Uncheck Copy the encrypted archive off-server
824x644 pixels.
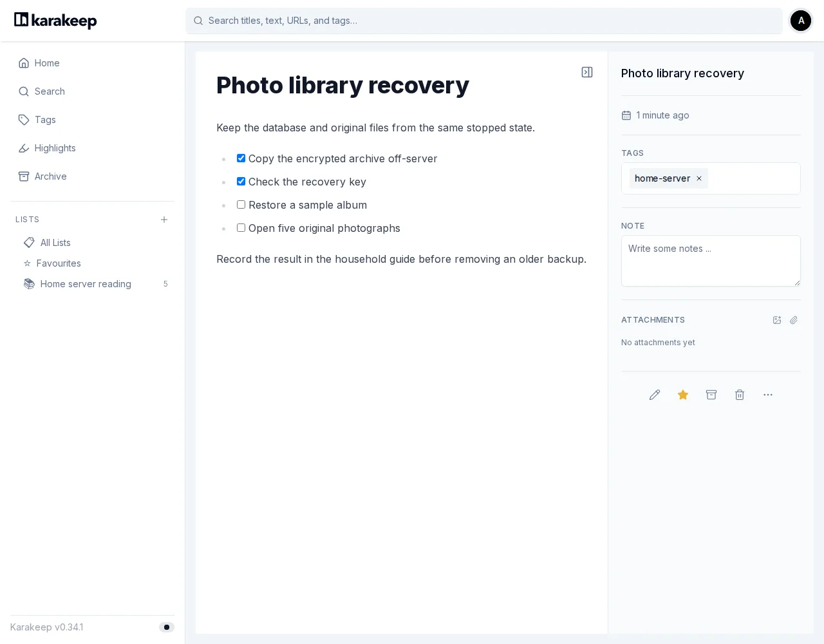[241, 158]
